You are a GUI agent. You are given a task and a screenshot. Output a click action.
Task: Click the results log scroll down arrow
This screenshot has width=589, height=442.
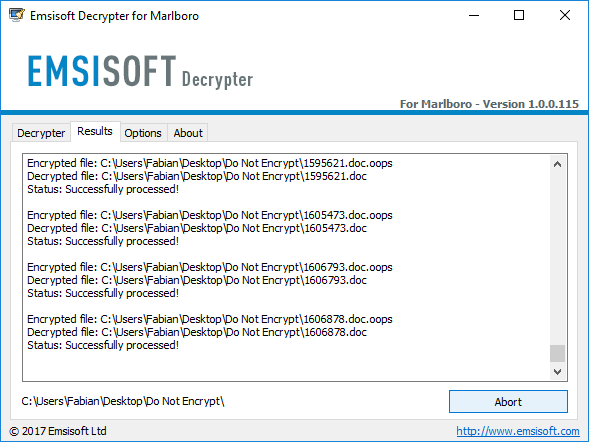pyautogui.click(x=557, y=372)
